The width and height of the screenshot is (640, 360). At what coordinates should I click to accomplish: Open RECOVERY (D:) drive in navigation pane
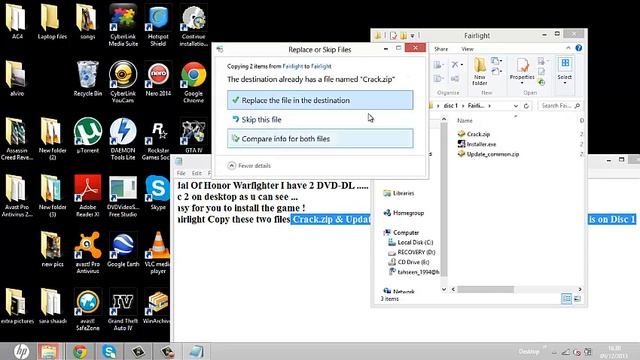coord(412,252)
